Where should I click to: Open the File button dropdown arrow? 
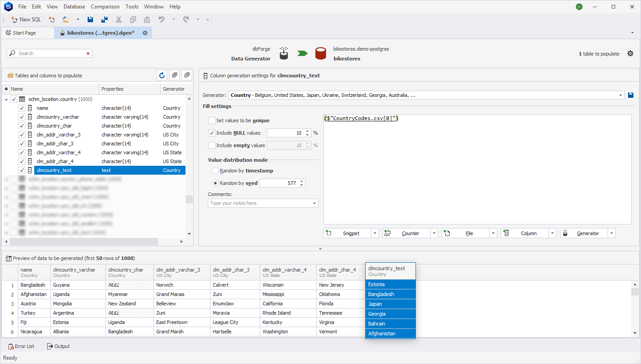493,233
